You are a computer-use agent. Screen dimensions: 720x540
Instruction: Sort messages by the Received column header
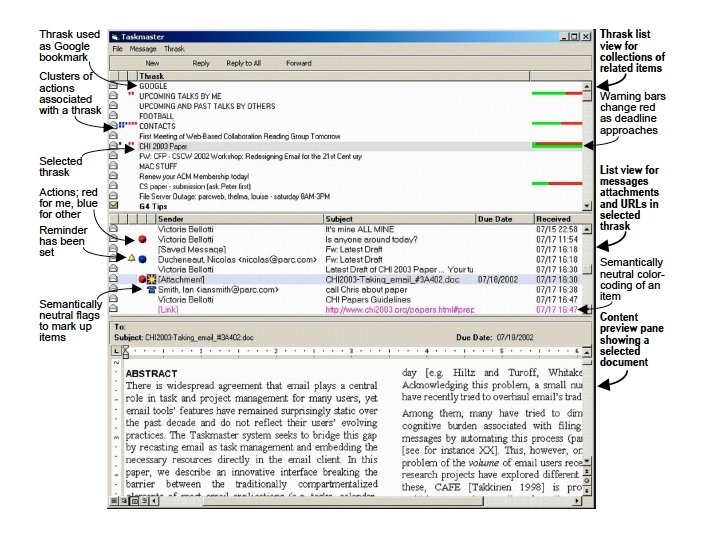(x=563, y=219)
